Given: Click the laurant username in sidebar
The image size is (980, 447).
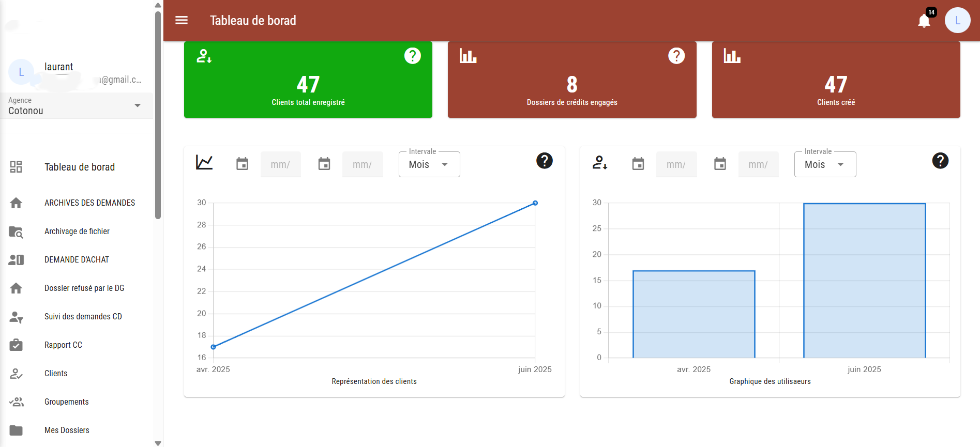Looking at the screenshot, I should pyautogui.click(x=58, y=67).
